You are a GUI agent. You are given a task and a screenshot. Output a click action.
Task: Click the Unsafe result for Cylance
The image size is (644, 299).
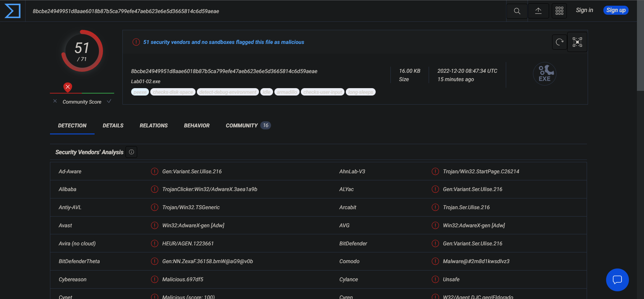point(451,279)
